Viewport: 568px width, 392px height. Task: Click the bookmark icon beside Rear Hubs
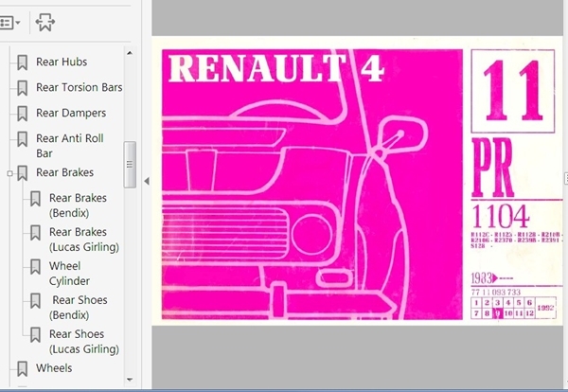point(23,62)
